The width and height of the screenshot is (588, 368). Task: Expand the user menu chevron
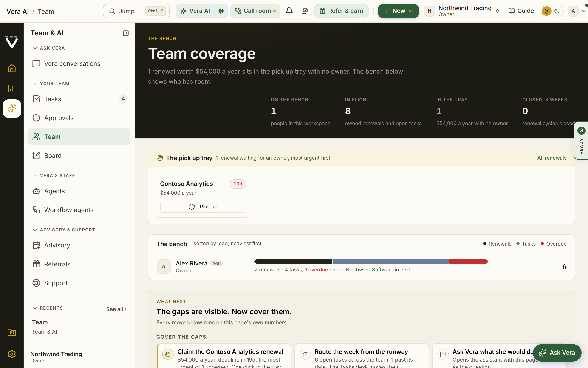pyautogui.click(x=584, y=11)
